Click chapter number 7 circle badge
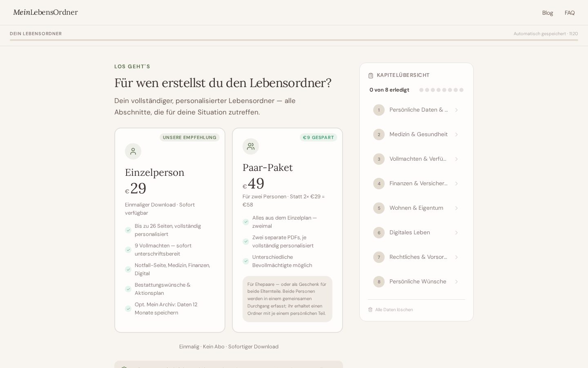Image resolution: width=588 pixels, height=368 pixels. pyautogui.click(x=379, y=257)
